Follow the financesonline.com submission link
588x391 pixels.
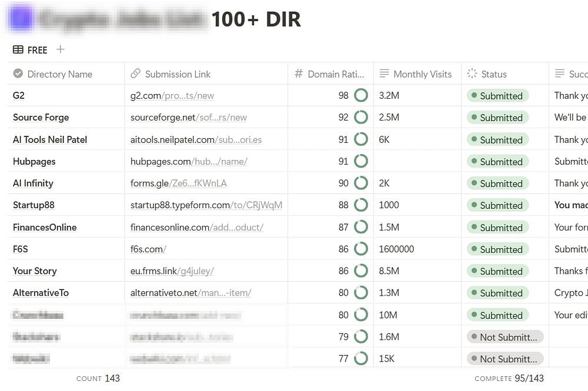197,227
